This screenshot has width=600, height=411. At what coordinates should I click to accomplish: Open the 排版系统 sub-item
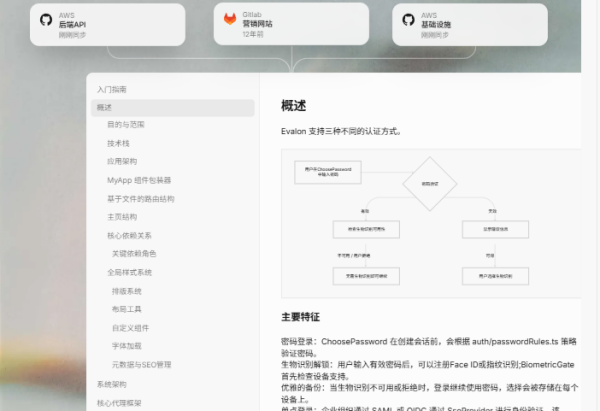(x=127, y=292)
